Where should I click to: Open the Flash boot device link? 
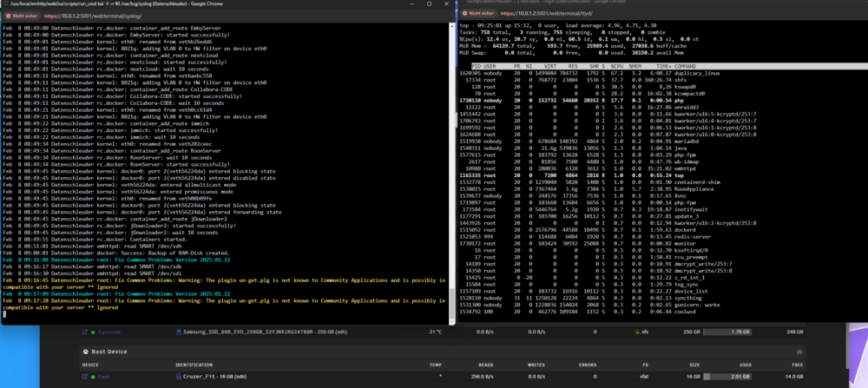pos(103,377)
